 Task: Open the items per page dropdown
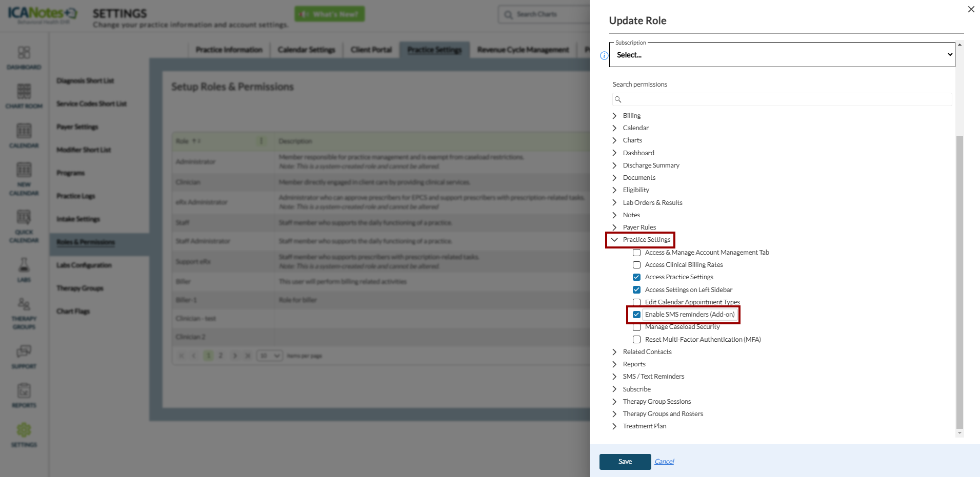pos(269,356)
